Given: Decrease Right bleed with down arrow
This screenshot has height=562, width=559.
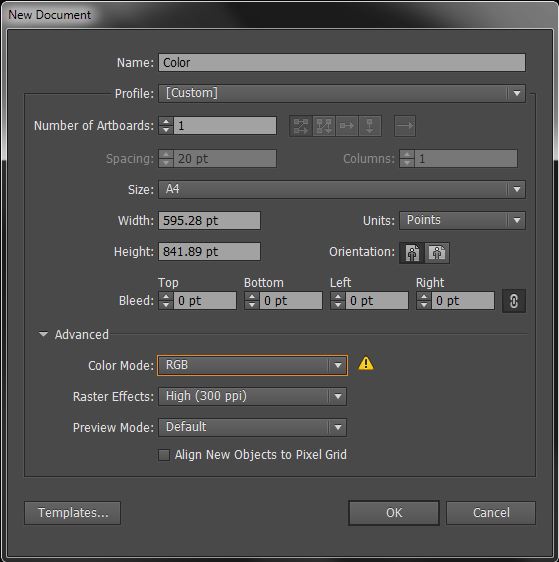Looking at the screenshot, I should point(424,305).
